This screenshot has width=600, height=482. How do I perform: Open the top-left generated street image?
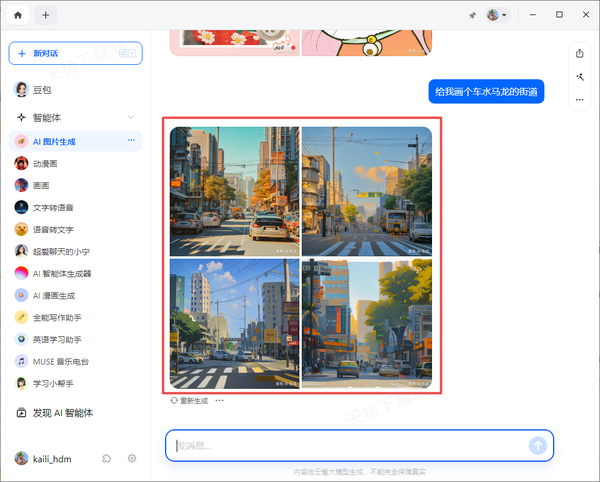pos(234,191)
